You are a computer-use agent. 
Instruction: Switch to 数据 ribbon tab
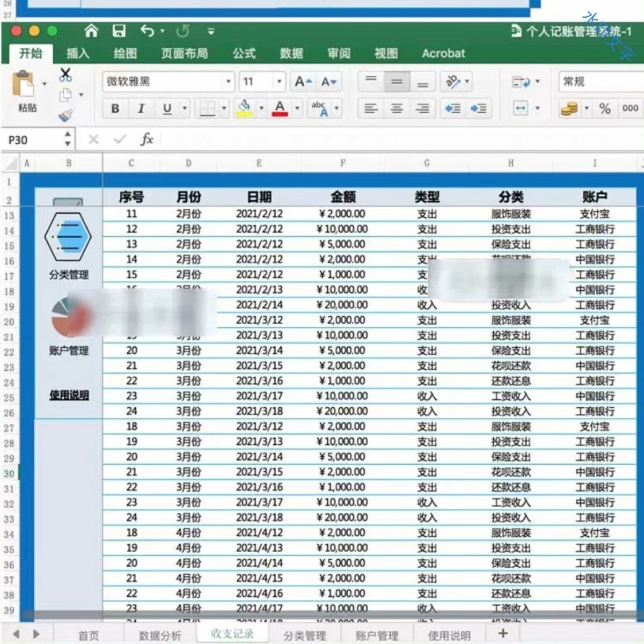[291, 53]
